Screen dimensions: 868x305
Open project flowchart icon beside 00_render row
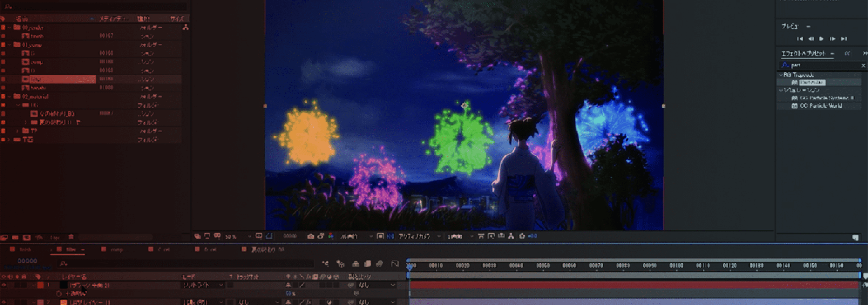click(186, 27)
